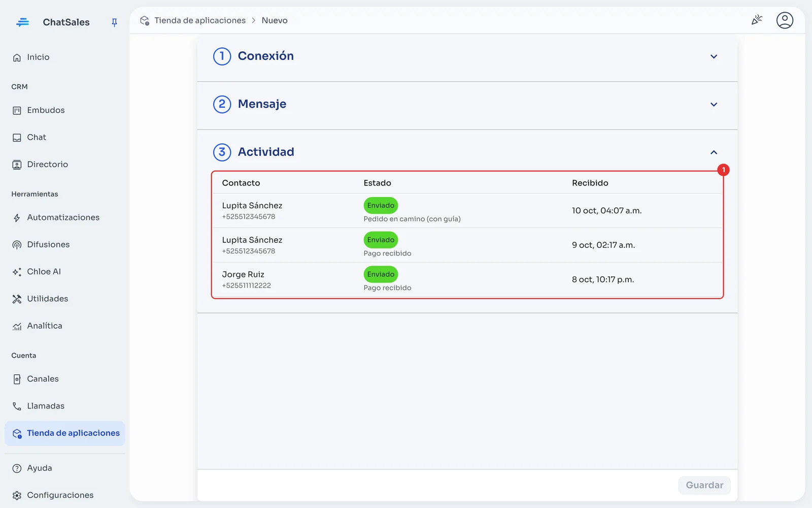
Task: Click the ChatSales logo icon
Action: (22, 22)
